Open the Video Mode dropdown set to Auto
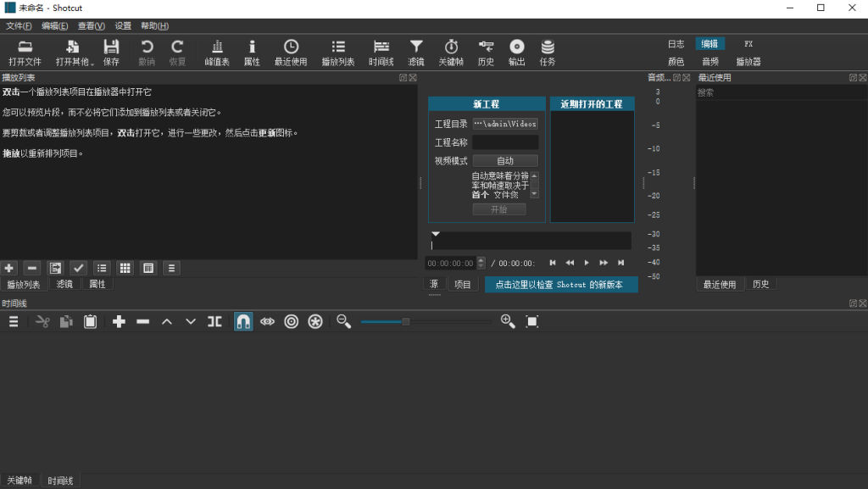The height and width of the screenshot is (489, 868). [x=505, y=160]
